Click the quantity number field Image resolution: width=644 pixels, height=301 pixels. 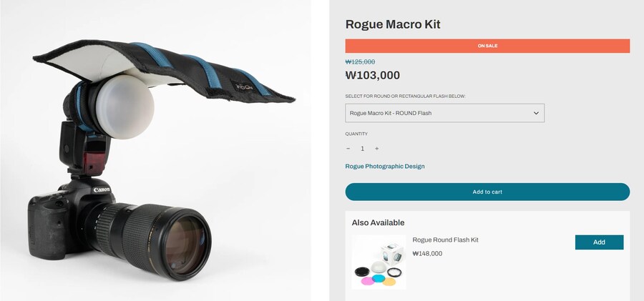pos(362,149)
